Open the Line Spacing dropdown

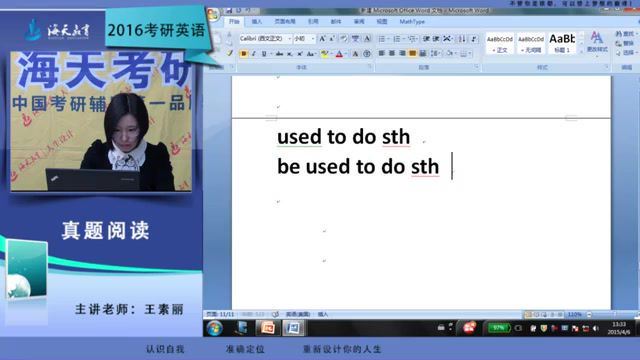click(435, 53)
